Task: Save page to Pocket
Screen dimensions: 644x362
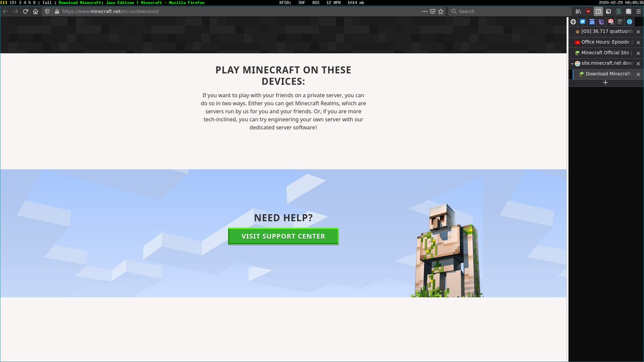Action: pyautogui.click(x=433, y=11)
